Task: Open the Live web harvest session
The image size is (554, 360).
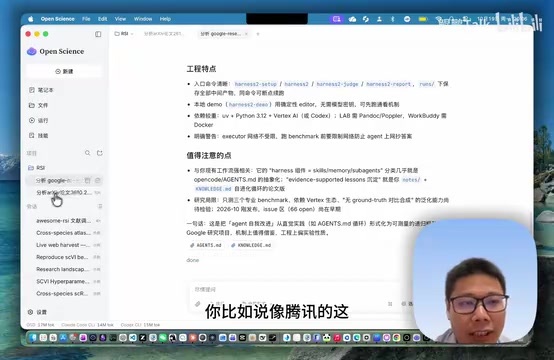Action: 64,245
